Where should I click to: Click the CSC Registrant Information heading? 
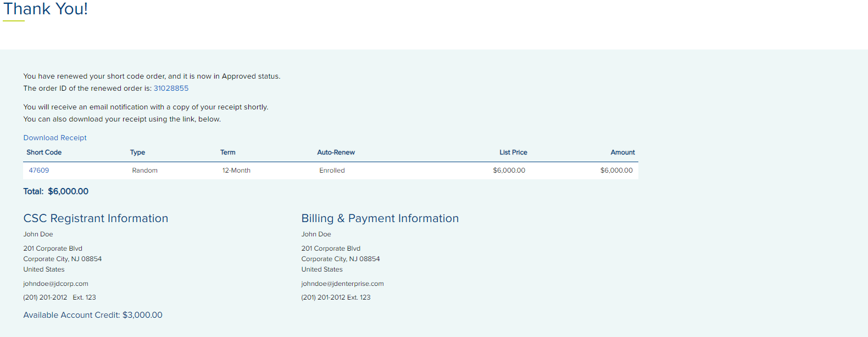tap(96, 218)
